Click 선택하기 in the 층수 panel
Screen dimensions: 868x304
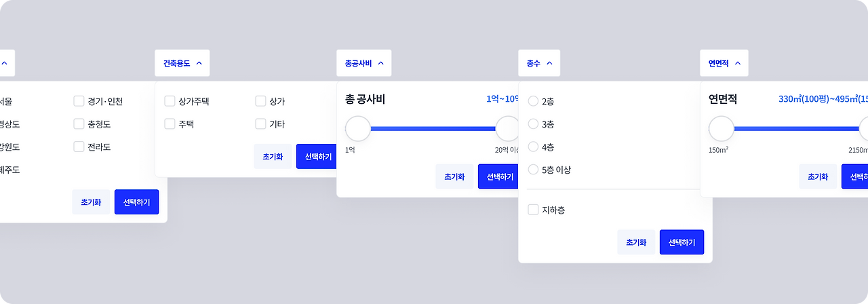(682, 242)
